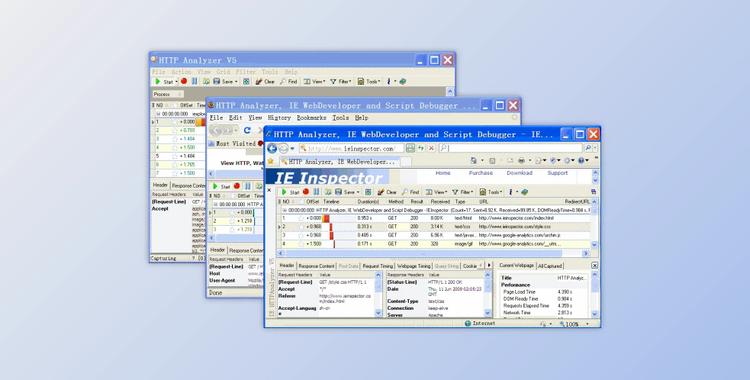The height and width of the screenshot is (380, 750).
Task: Open IE recent pages dropdown arrow
Action: point(292,149)
